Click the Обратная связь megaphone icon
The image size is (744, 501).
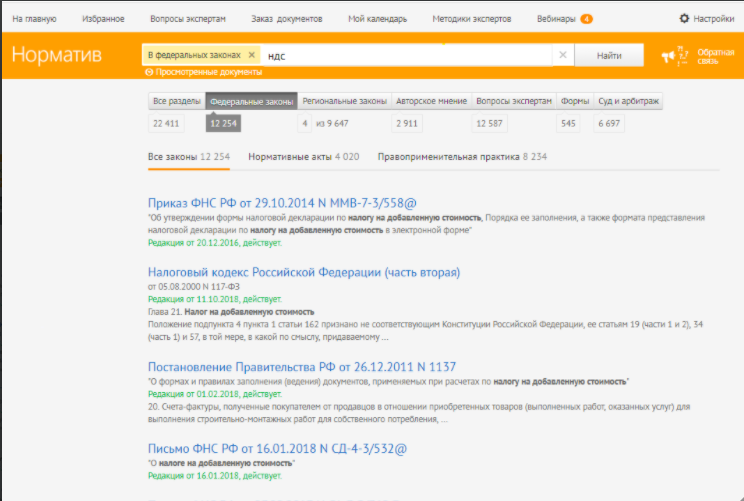675,56
